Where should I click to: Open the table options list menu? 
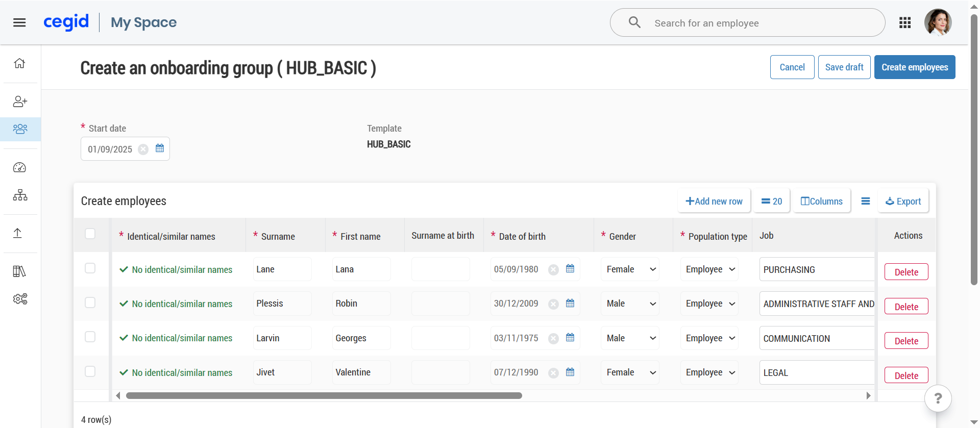pos(866,202)
